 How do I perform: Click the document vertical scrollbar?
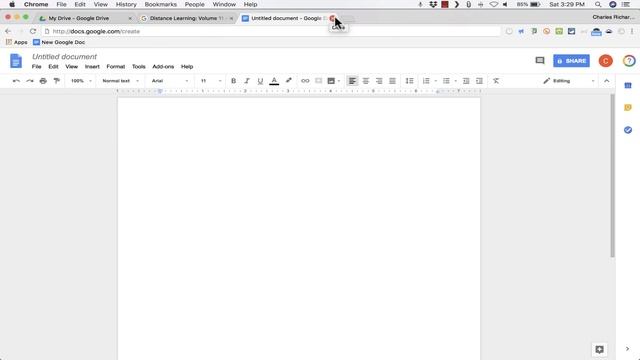click(612, 176)
